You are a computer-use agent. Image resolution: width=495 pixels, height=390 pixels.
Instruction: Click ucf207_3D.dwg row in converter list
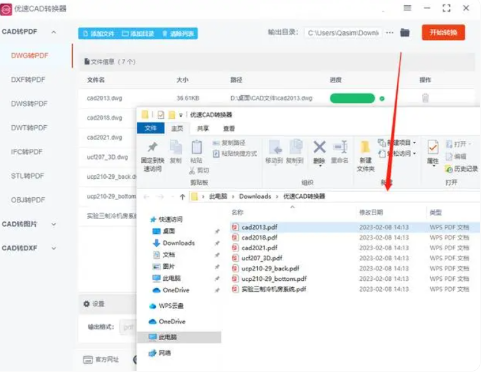(x=107, y=157)
